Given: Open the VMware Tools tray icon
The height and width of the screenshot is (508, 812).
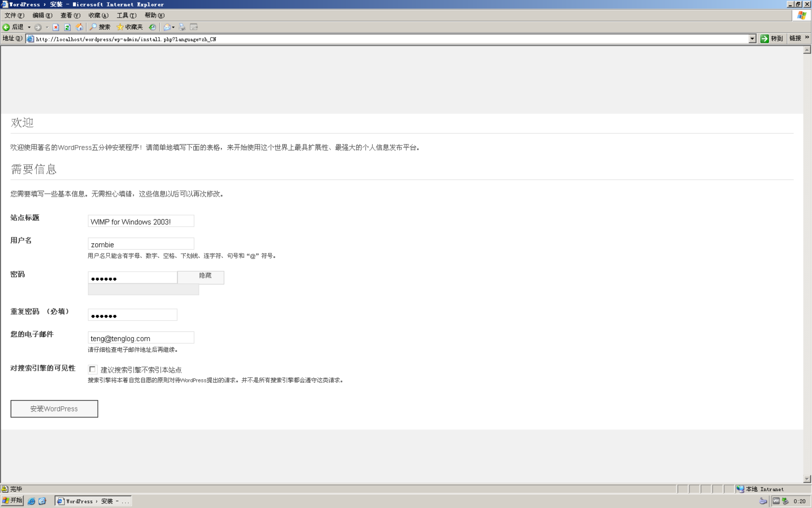Looking at the screenshot, I should (x=776, y=501).
